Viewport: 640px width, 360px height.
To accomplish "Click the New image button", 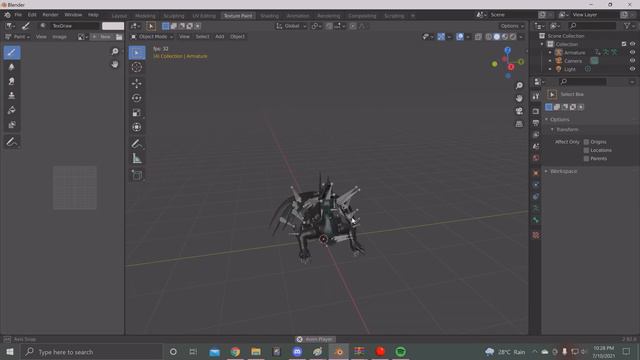I will click(x=102, y=37).
